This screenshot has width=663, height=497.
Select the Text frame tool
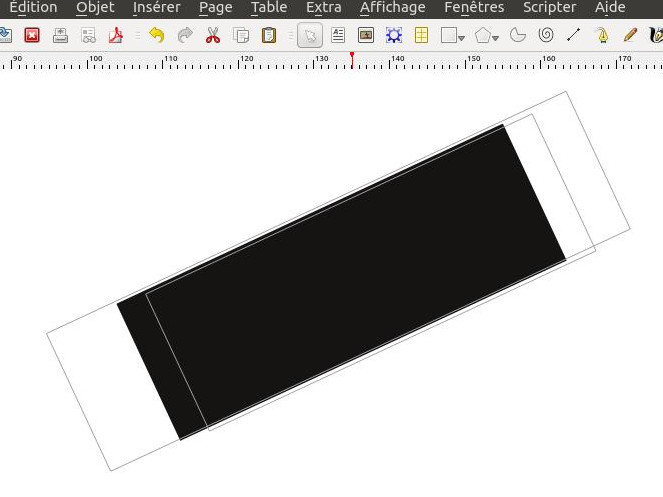(338, 36)
